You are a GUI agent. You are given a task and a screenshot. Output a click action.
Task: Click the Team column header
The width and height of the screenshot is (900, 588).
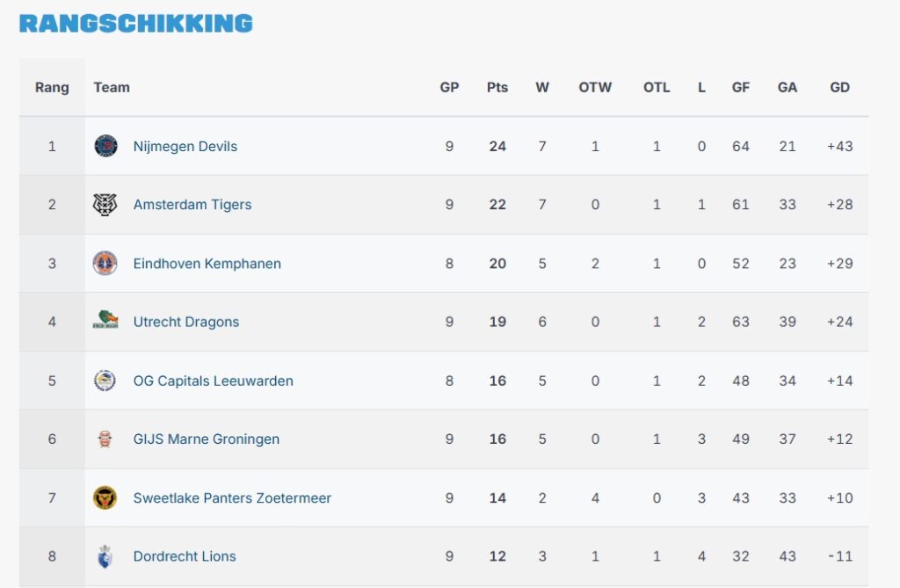(x=111, y=87)
